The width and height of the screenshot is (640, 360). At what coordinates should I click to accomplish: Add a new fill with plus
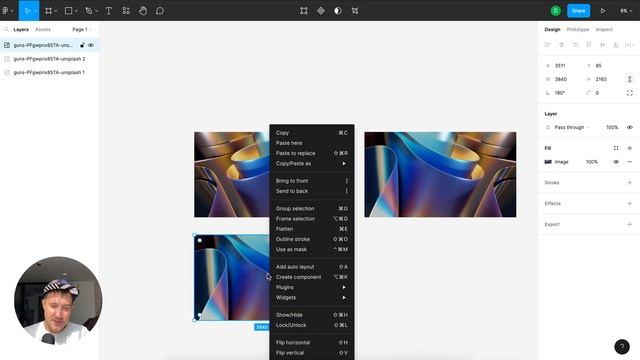[630, 148]
